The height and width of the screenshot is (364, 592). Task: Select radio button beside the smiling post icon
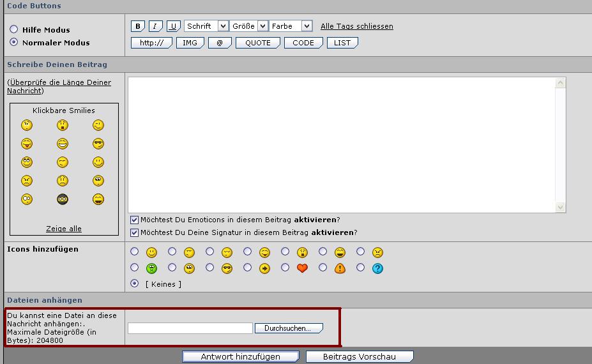point(134,251)
